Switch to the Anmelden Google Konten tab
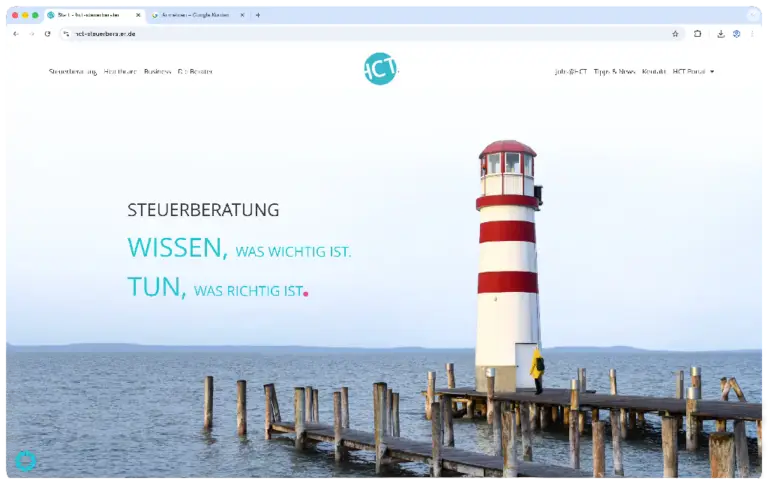768x481 pixels. coord(198,15)
